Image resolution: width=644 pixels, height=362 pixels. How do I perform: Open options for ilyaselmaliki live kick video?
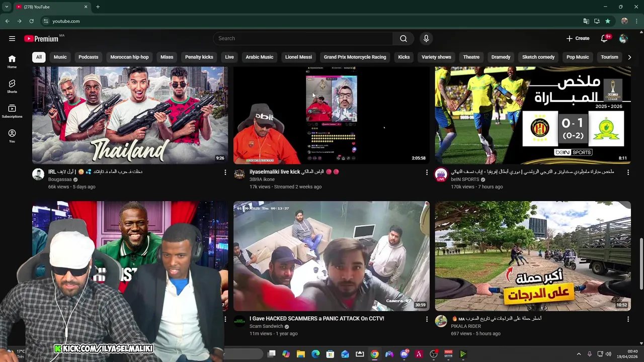[x=427, y=172]
